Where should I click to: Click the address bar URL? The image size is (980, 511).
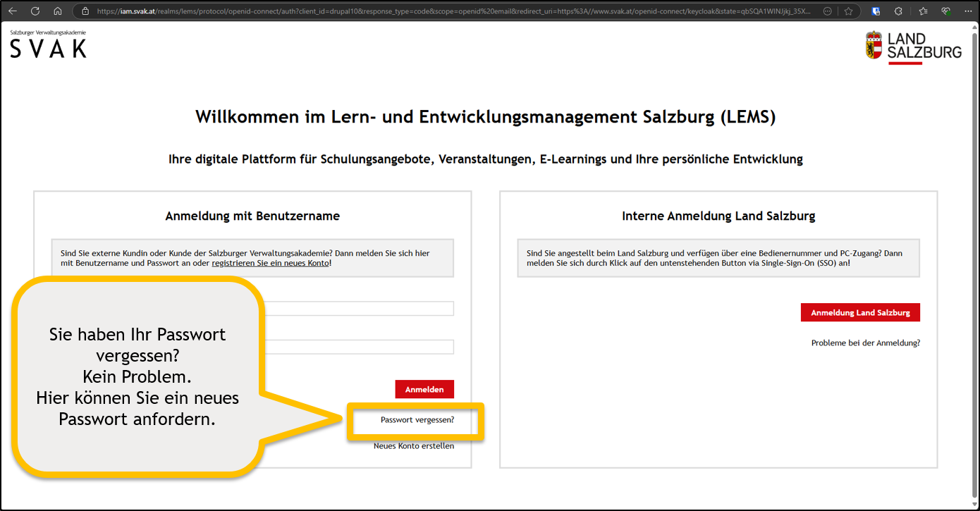(453, 11)
